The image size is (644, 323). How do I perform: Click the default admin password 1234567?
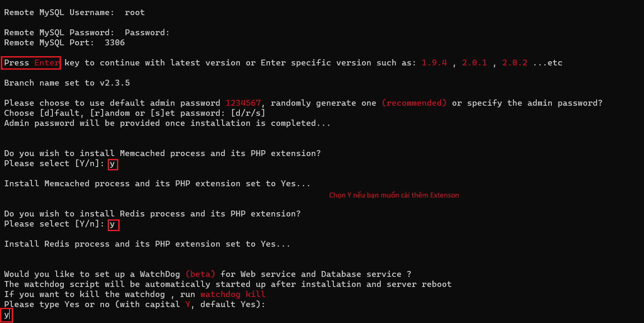[x=243, y=103]
